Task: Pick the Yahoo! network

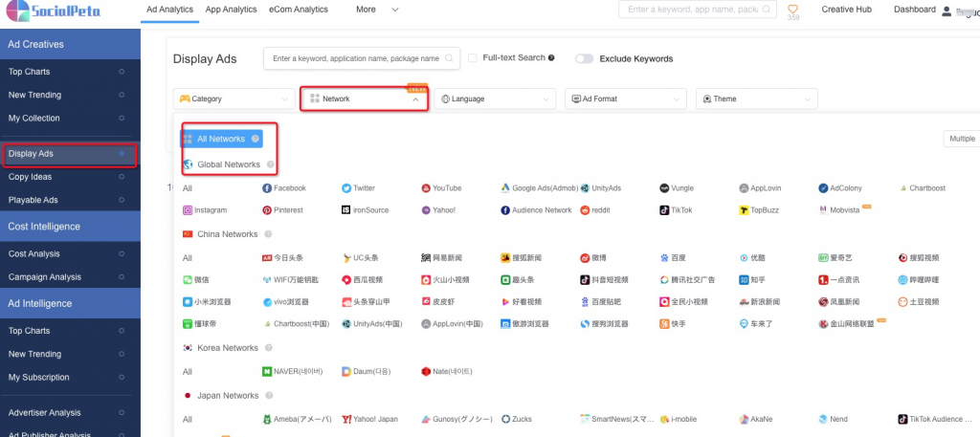Action: click(438, 210)
